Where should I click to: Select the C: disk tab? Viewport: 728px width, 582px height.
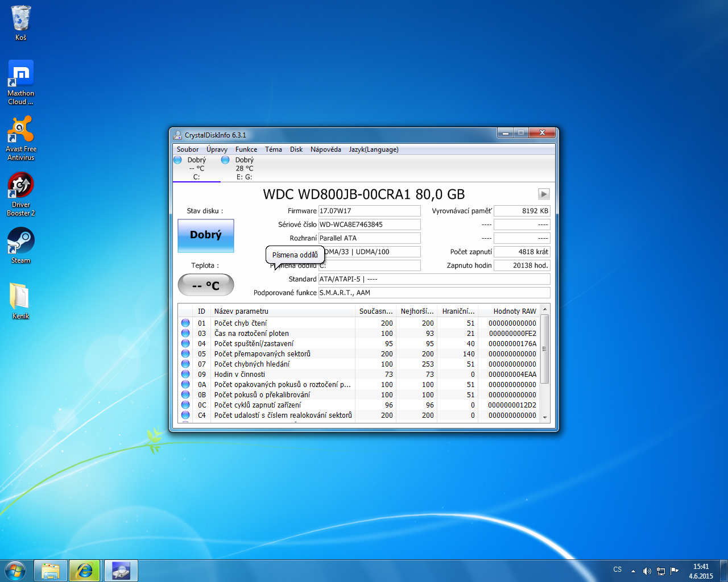[196, 168]
